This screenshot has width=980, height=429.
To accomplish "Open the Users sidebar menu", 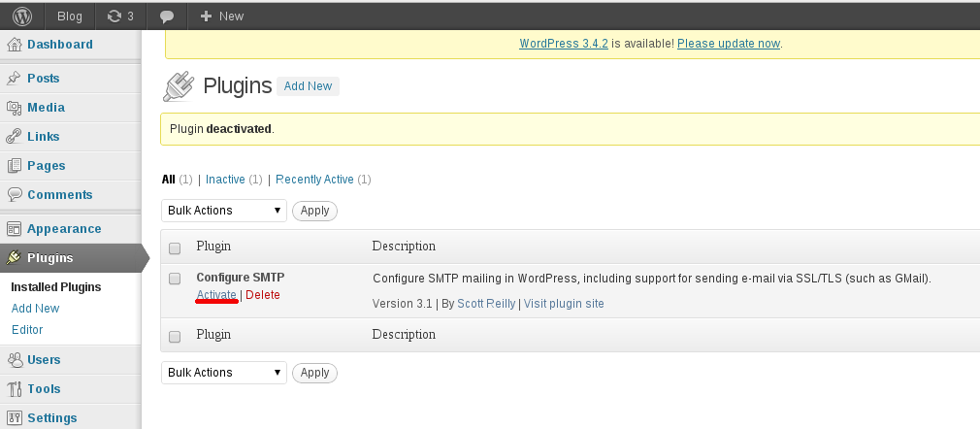I will coord(44,359).
